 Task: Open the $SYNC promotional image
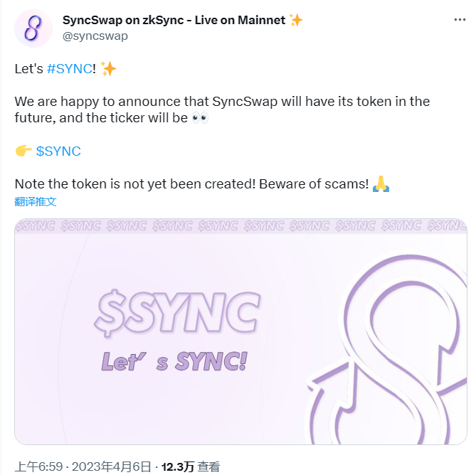point(240,331)
